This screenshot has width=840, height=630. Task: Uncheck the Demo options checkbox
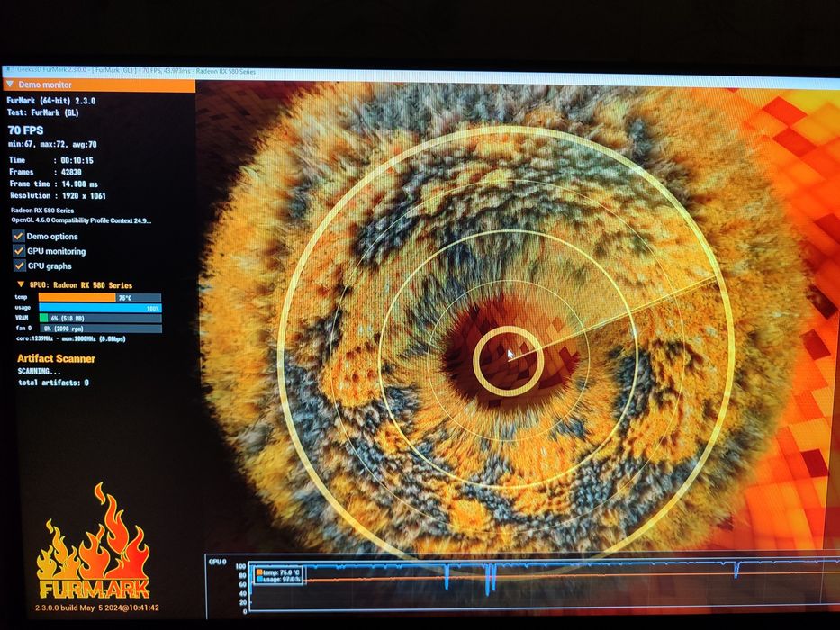click(19, 236)
